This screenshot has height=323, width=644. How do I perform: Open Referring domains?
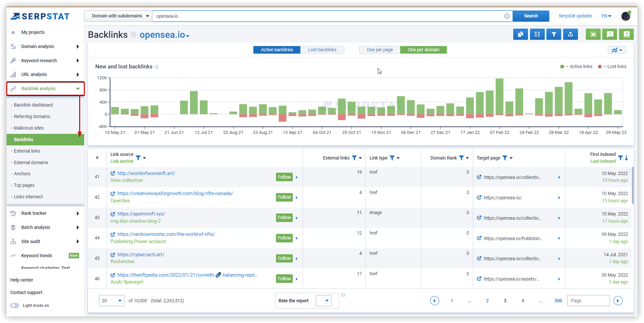tap(32, 116)
